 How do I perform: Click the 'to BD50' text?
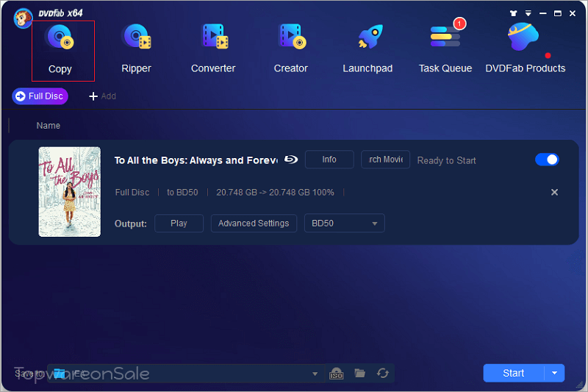tap(182, 193)
